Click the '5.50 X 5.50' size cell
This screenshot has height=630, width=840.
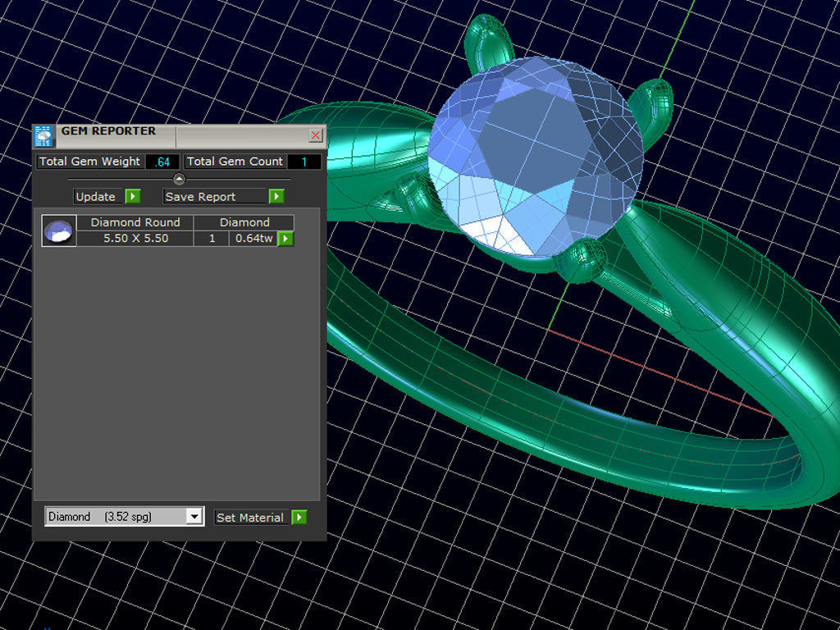click(x=135, y=239)
